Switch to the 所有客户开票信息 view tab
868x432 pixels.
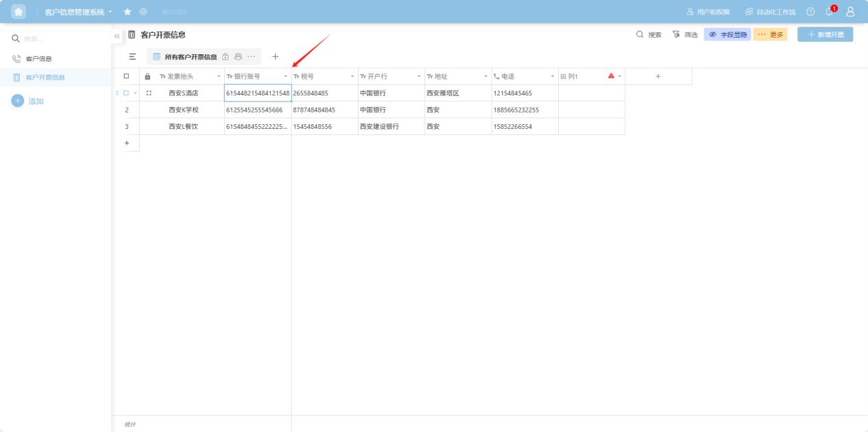[190, 57]
